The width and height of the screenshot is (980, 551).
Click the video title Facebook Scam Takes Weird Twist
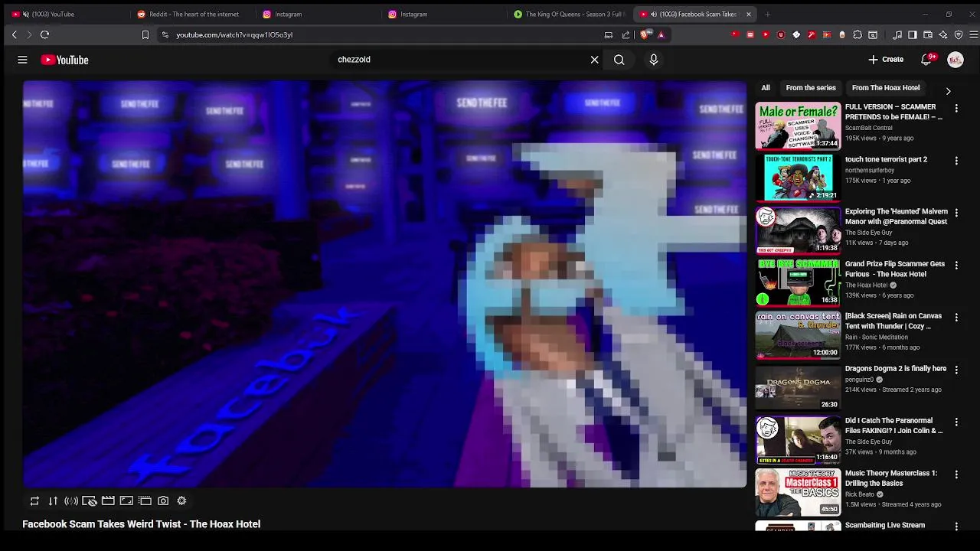[x=142, y=524]
